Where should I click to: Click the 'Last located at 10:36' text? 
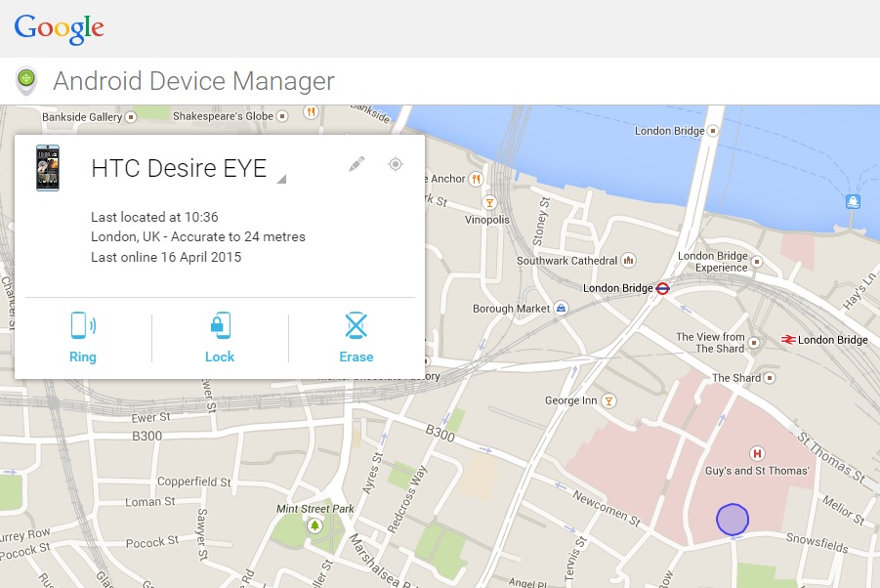tap(154, 217)
